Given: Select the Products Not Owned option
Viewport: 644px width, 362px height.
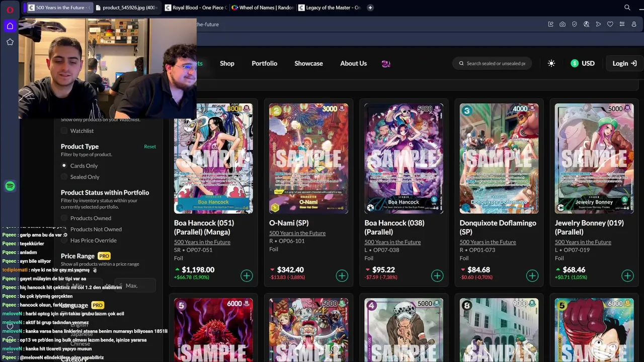Looking at the screenshot, I should point(64,229).
